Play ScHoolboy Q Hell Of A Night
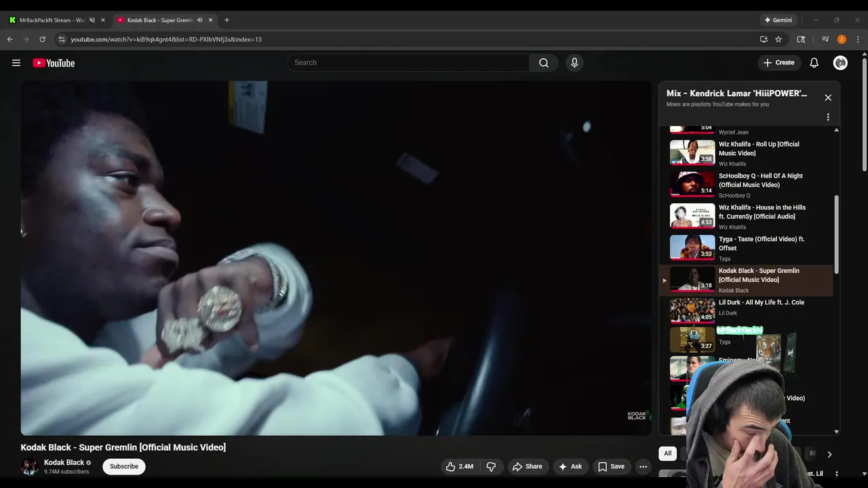Screen dimensions: 868x488 747,184
